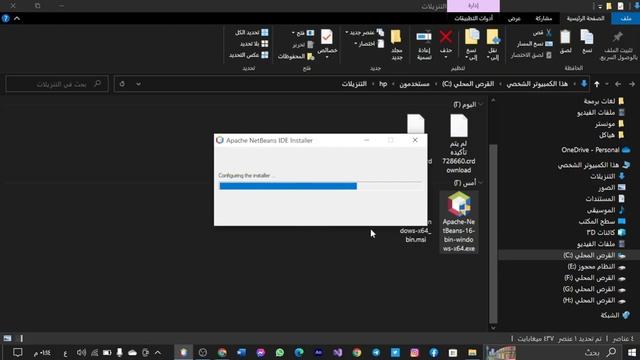Viewport: 640px width, 360px height.
Task: Open WhatsApp from the taskbar
Action: point(280,352)
